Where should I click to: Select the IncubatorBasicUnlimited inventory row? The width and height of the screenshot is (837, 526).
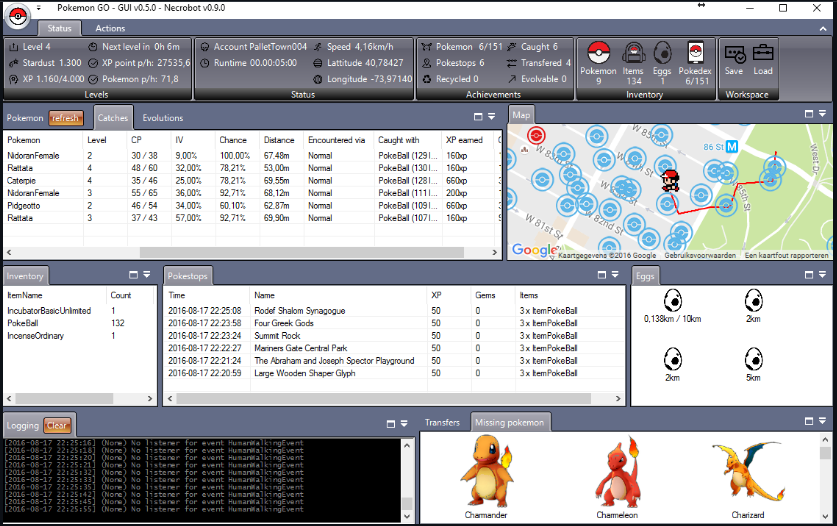[x=80, y=311]
